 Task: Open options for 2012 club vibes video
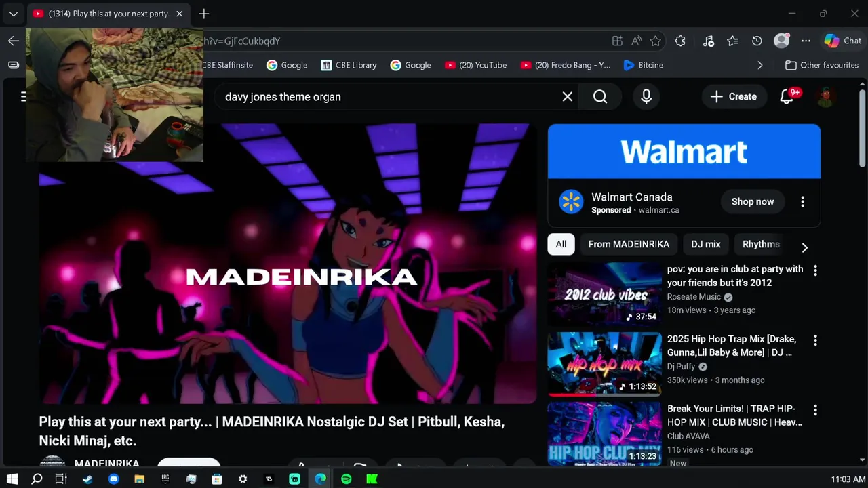pyautogui.click(x=815, y=270)
